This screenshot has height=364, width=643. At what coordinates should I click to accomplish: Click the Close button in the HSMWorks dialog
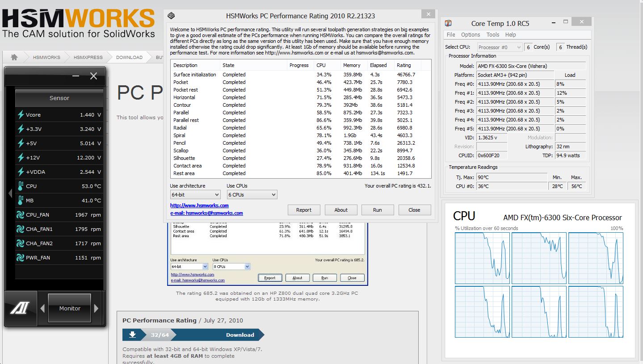(414, 210)
